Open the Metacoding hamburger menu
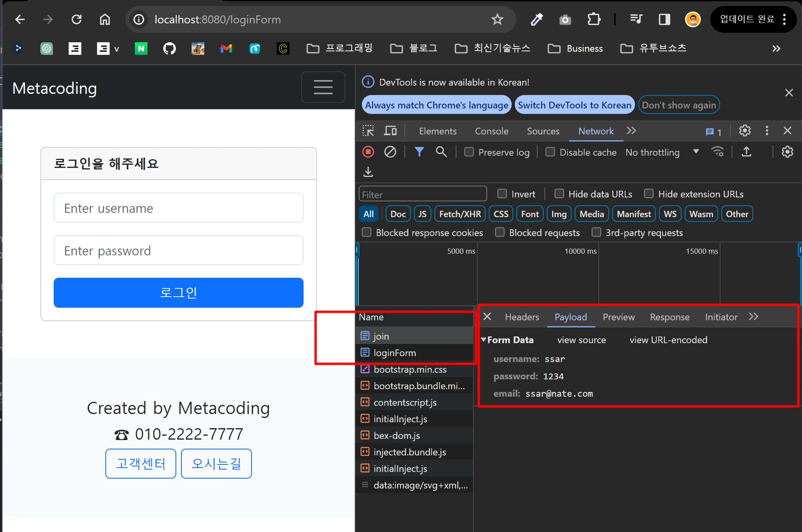The image size is (802, 532). click(323, 87)
